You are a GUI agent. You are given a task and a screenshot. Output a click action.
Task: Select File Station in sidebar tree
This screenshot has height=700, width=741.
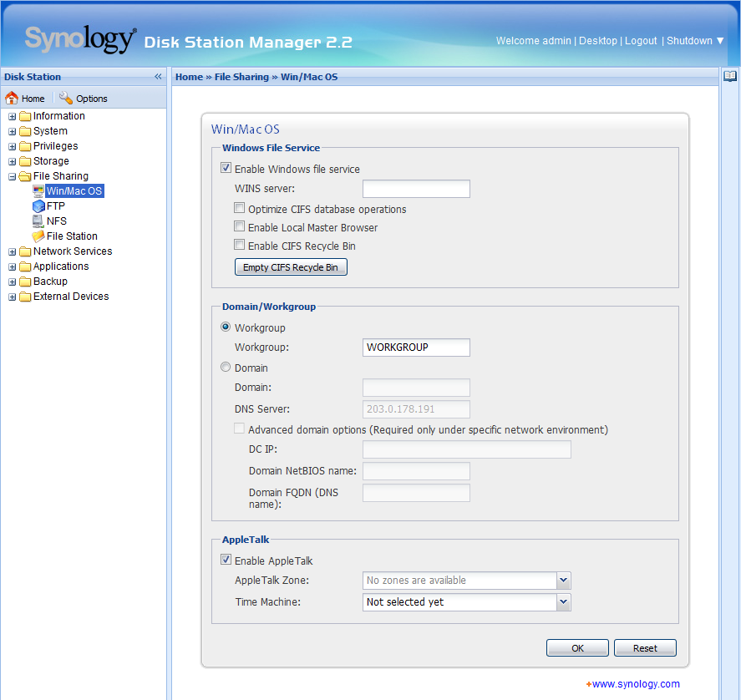(x=72, y=236)
